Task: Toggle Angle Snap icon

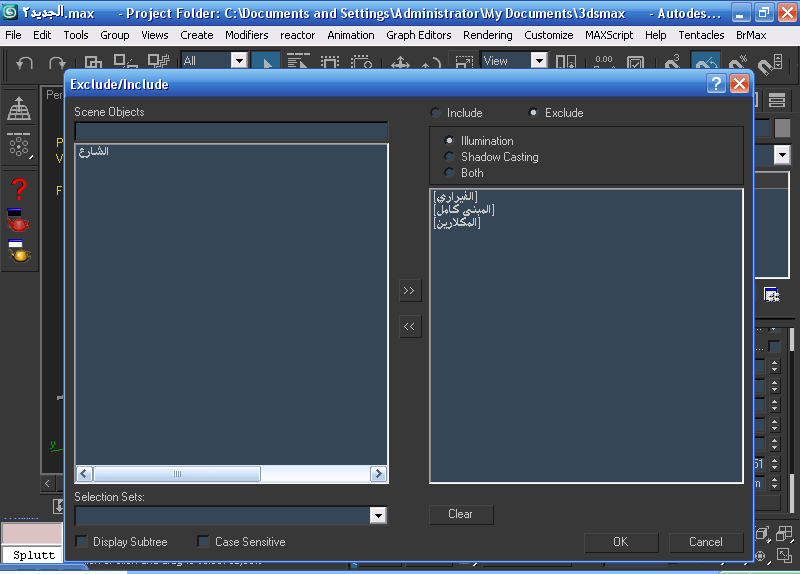Action: coord(706,62)
